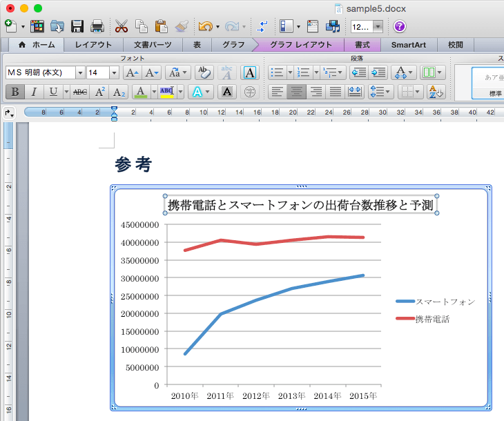Screen dimensions: 504x421
Task: Toggle Bold formatting
Action: pos(15,92)
